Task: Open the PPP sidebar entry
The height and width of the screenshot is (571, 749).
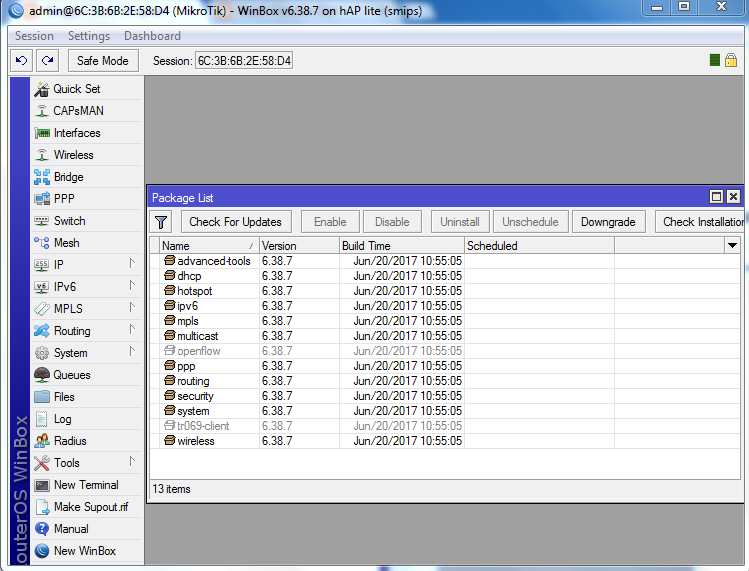Action: [87, 199]
